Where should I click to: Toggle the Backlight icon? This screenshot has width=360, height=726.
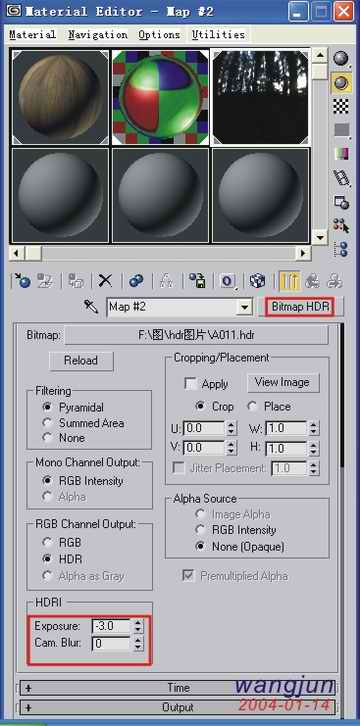pos(341,82)
